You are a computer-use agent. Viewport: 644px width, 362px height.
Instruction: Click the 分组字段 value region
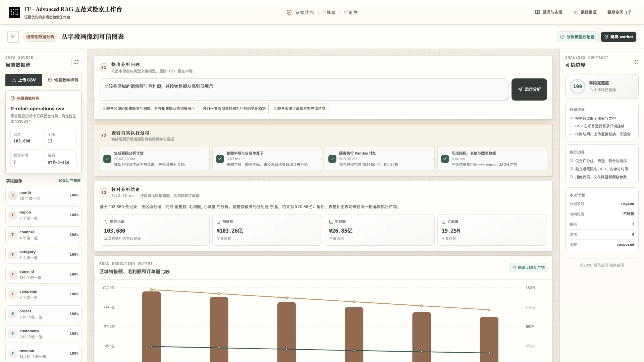click(x=628, y=204)
